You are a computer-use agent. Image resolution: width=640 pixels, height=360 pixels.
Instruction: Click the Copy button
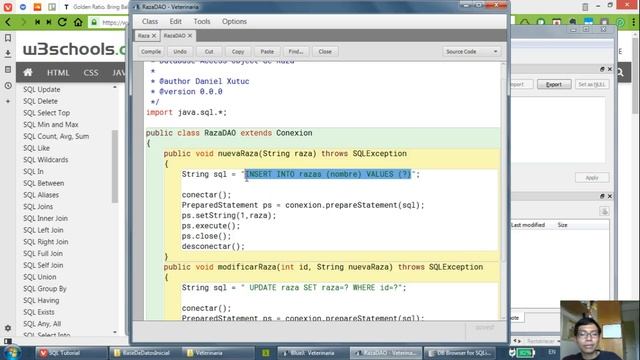pyautogui.click(x=238, y=52)
